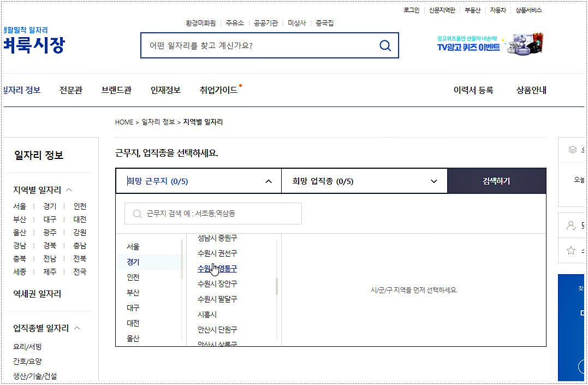Screen dimensions: 588x385
Task: Click the 검색하기 button
Action: 496,181
